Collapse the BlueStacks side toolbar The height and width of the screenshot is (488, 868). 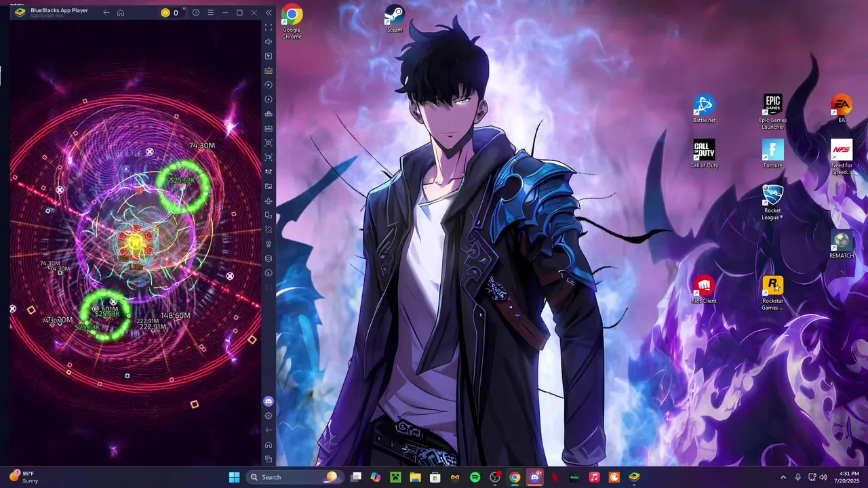tap(269, 13)
